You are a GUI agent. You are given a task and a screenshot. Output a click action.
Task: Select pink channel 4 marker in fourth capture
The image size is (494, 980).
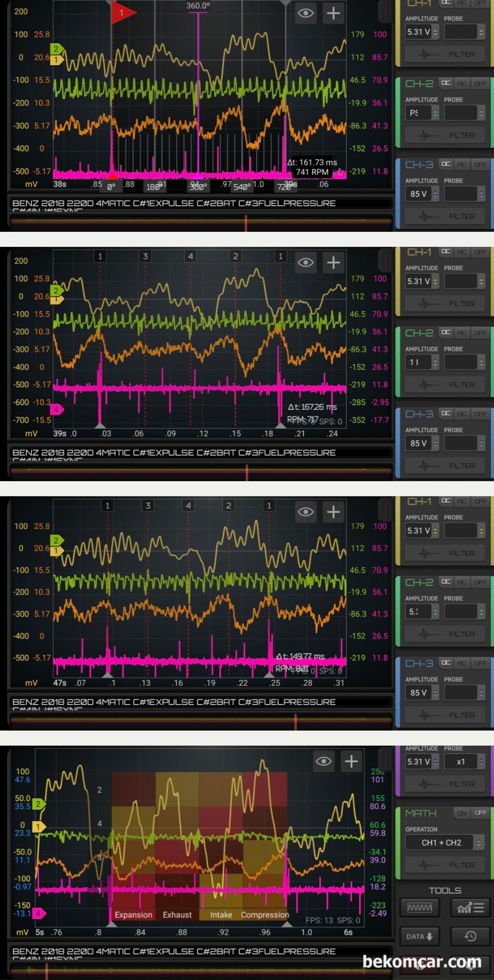[x=39, y=914]
